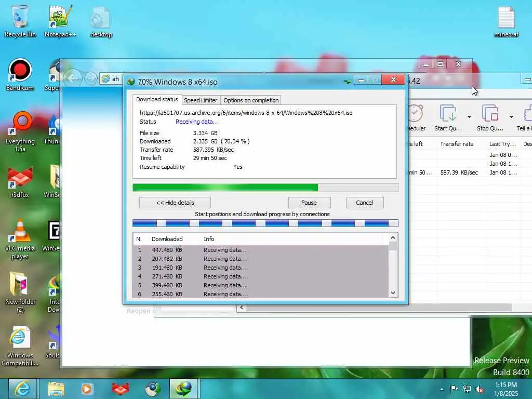Click the Downloaded column header in connections list
This screenshot has width=532, height=399.
click(x=167, y=239)
